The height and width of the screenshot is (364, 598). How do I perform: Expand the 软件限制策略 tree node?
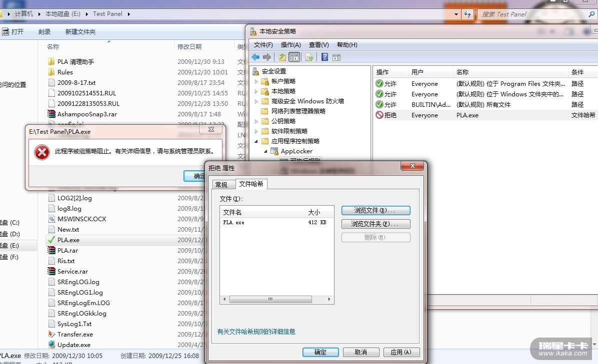click(x=256, y=131)
